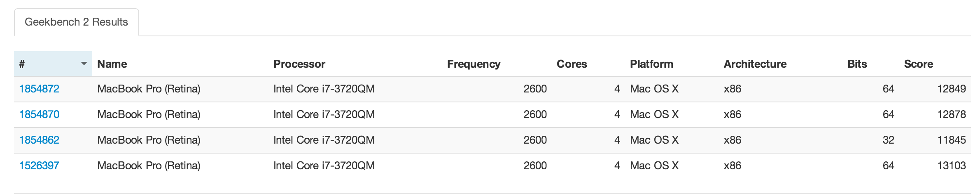Select the score cell showing 12878
The image size is (980, 194).
coord(951,114)
